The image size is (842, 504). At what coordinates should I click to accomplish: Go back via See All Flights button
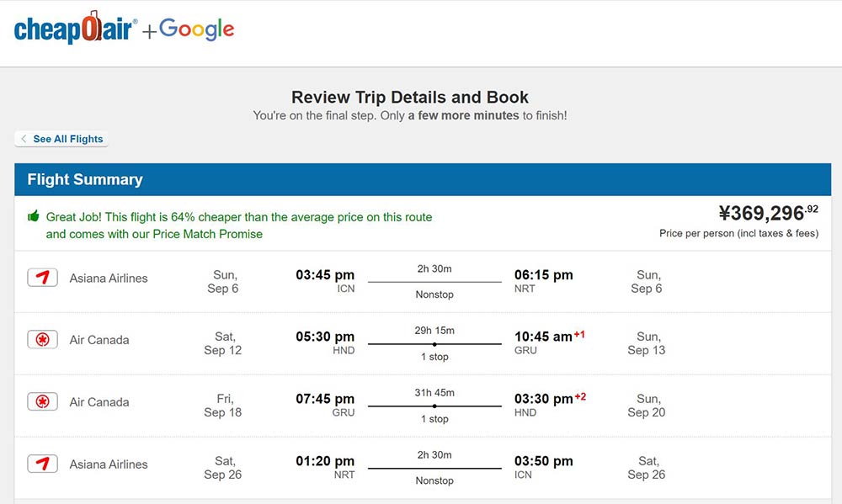61,139
